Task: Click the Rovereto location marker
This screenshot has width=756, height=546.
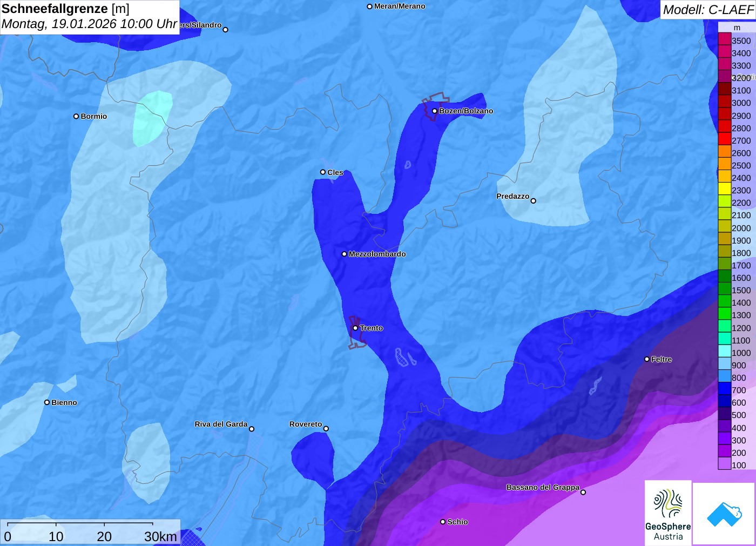Action: pyautogui.click(x=326, y=429)
